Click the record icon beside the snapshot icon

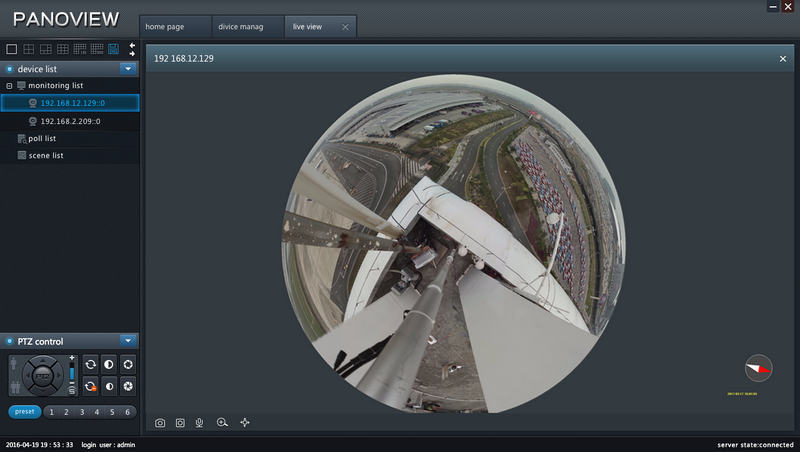tap(180, 423)
